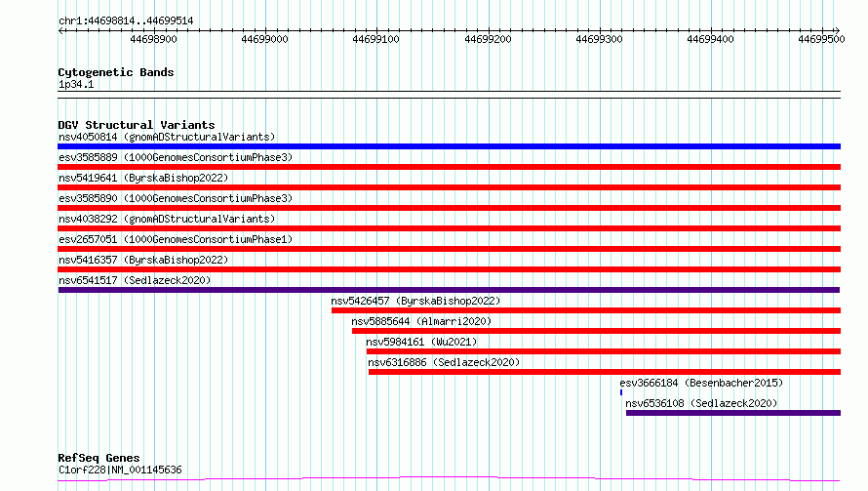Click the red nsv5984161 variant bar
This screenshot has width=868, height=491.
coord(604,351)
